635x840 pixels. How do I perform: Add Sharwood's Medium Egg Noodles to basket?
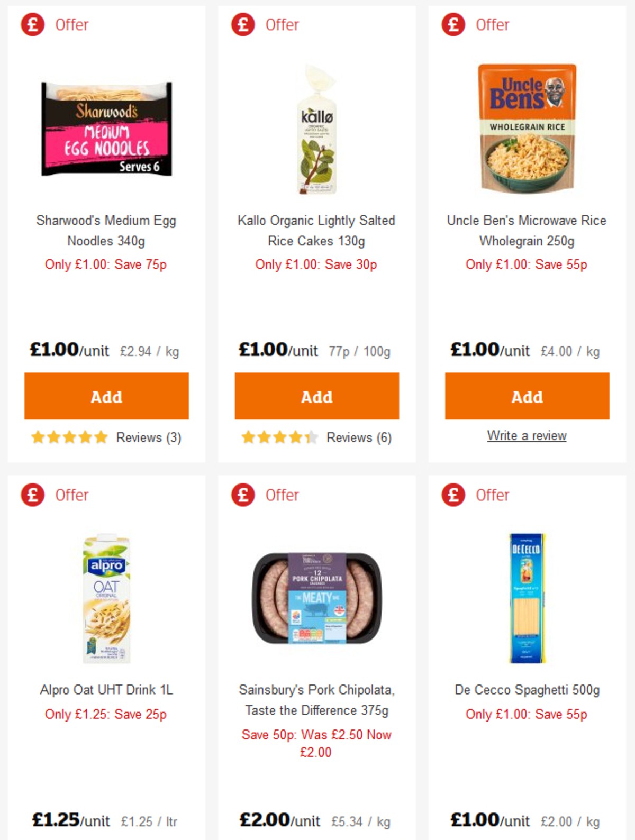106,396
